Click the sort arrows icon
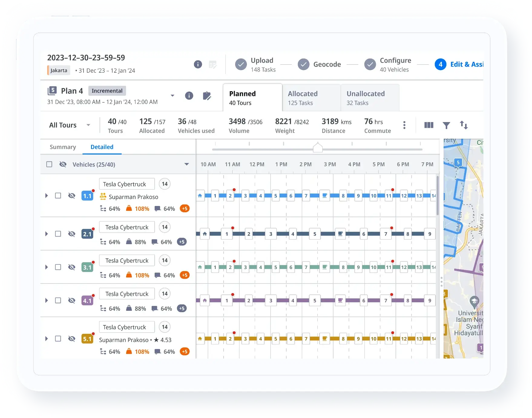This screenshot has height=418, width=532. tap(464, 125)
